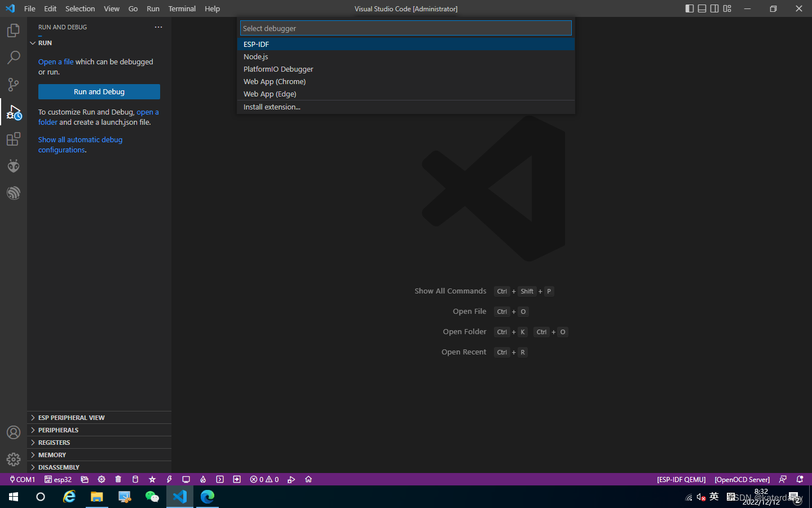Open the Help menu
Screen dimensions: 812x508
pos(213,8)
